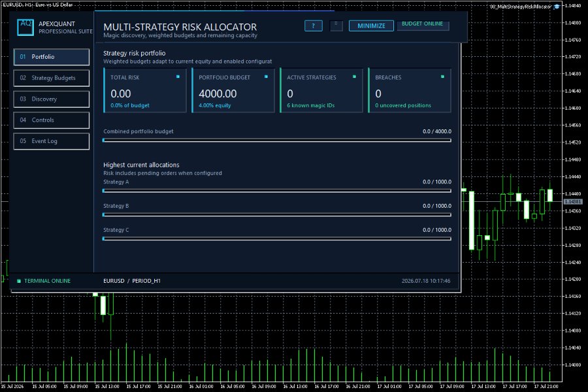
Task: Go to the Controls section
Action: [x=52, y=120]
